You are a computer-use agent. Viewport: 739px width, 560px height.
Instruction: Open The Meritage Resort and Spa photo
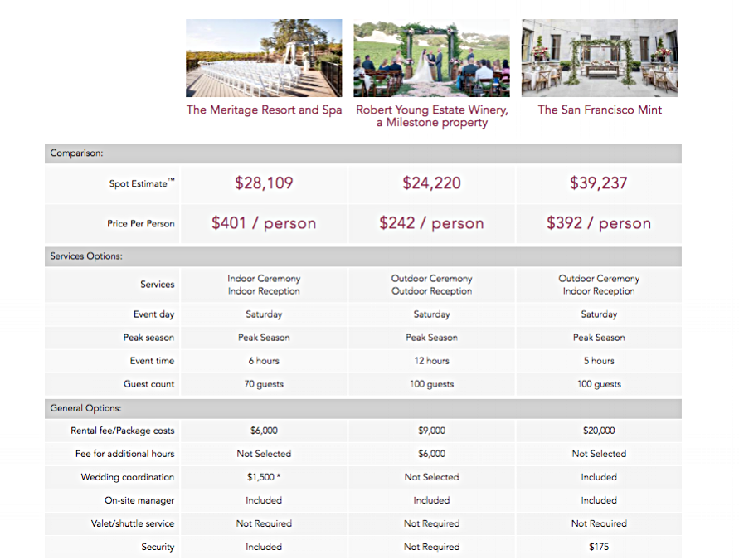coord(264,58)
